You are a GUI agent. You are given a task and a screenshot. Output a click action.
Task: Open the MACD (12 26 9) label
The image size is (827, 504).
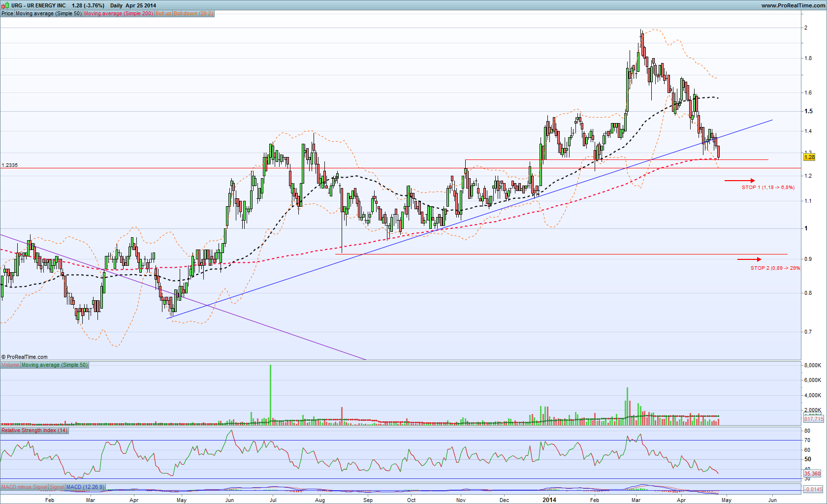click(x=85, y=487)
